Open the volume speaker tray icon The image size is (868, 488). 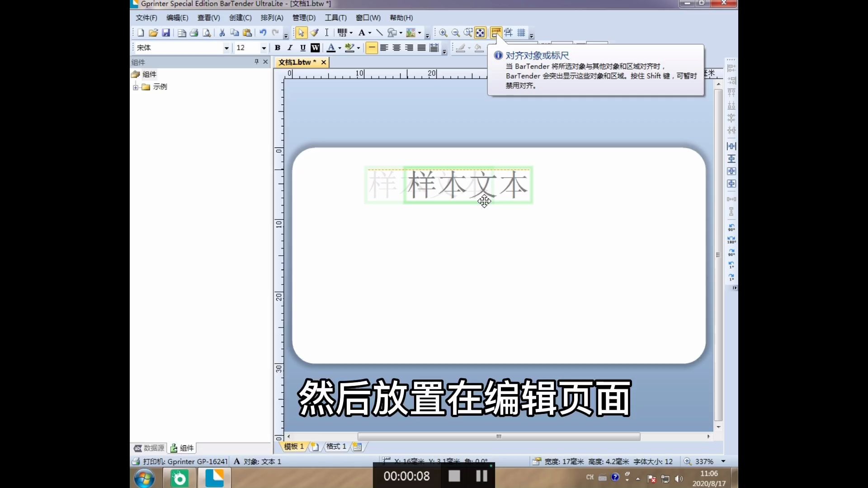point(679,479)
